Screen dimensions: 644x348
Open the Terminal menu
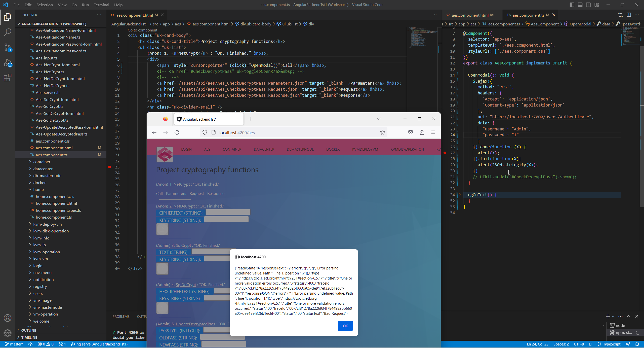pyautogui.click(x=101, y=5)
